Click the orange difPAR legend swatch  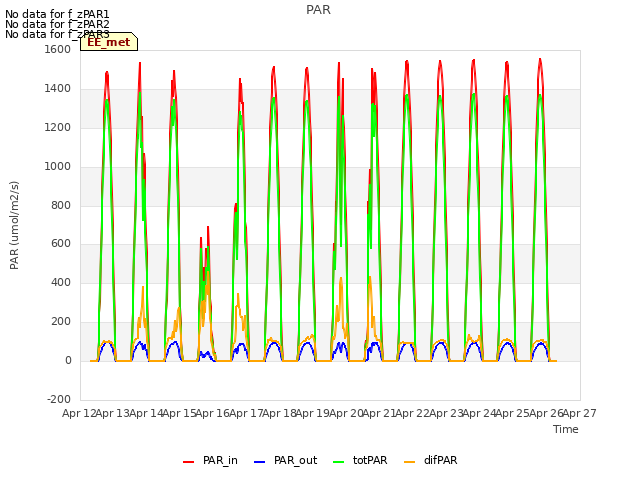pos(409,462)
